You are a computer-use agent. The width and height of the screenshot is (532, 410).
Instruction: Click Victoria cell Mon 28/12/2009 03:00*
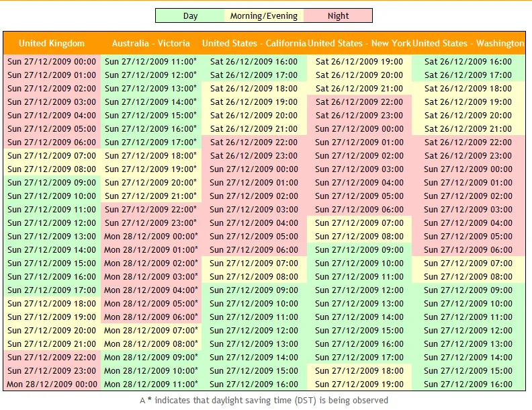pos(151,277)
